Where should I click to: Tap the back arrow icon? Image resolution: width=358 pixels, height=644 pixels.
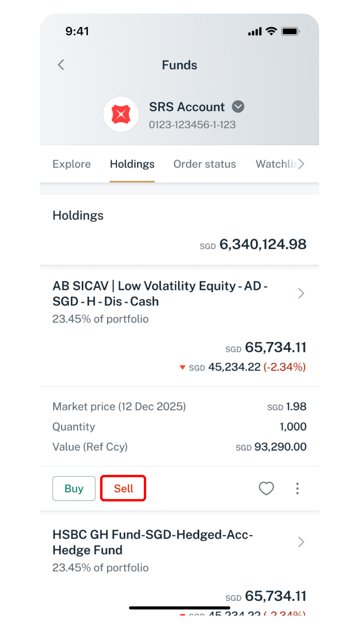pyautogui.click(x=61, y=65)
